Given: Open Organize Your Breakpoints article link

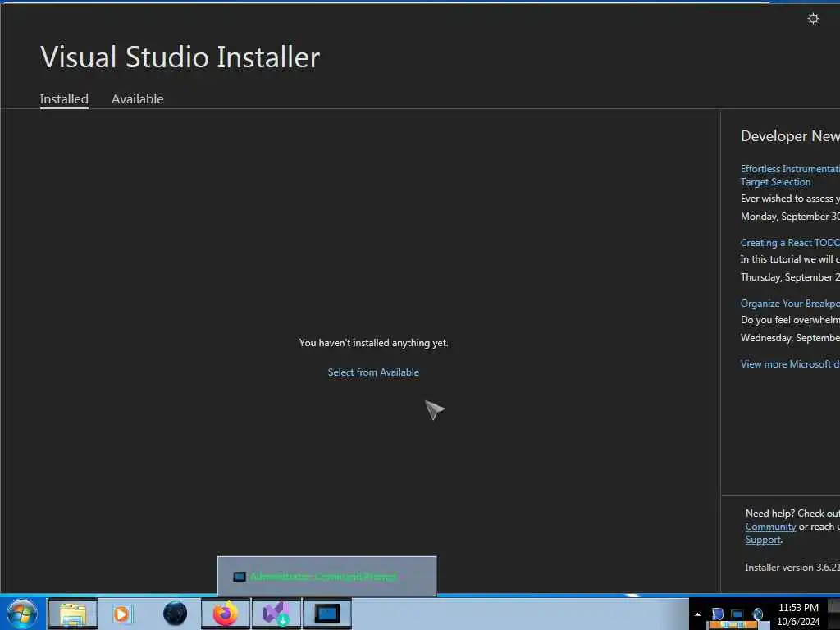Looking at the screenshot, I should pyautogui.click(x=790, y=304).
